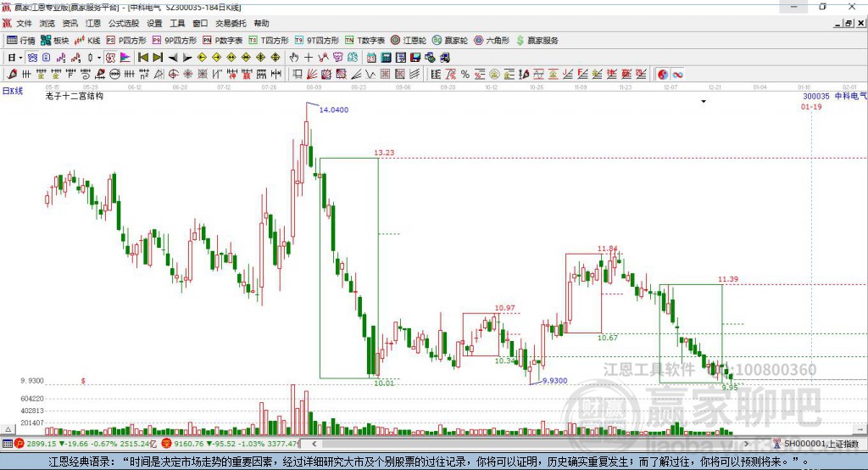Click the red floppy disk save icon

click(415, 57)
